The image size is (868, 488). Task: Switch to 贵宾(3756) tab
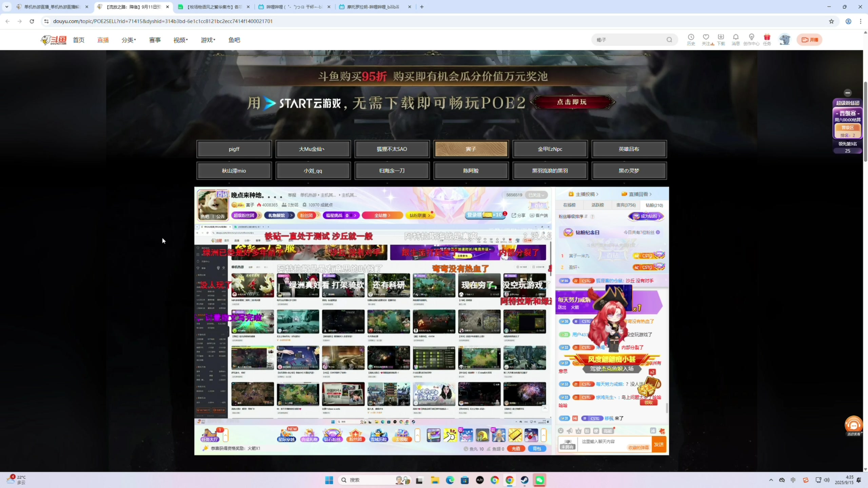point(626,205)
